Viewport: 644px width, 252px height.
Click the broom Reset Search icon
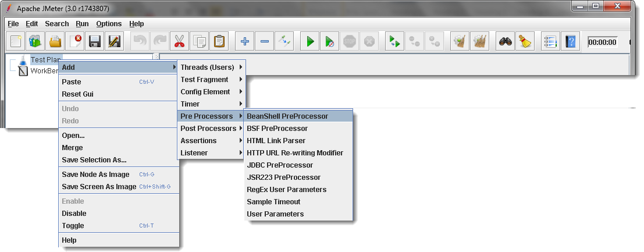525,42
